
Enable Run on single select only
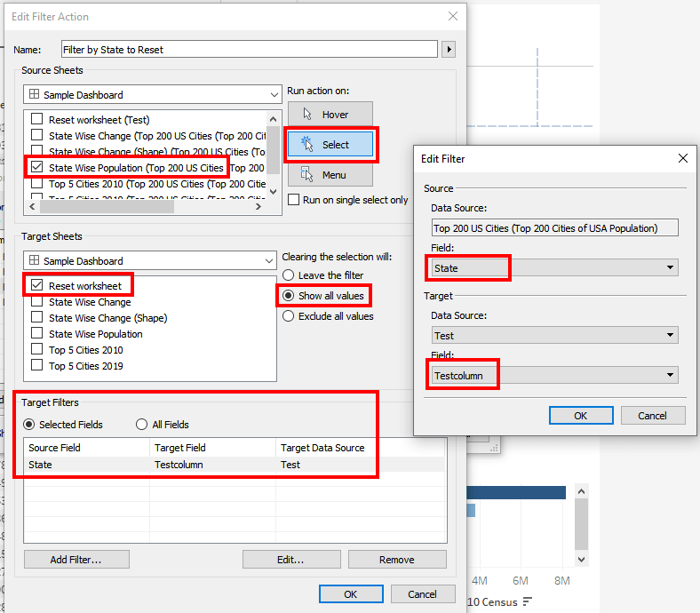(294, 200)
